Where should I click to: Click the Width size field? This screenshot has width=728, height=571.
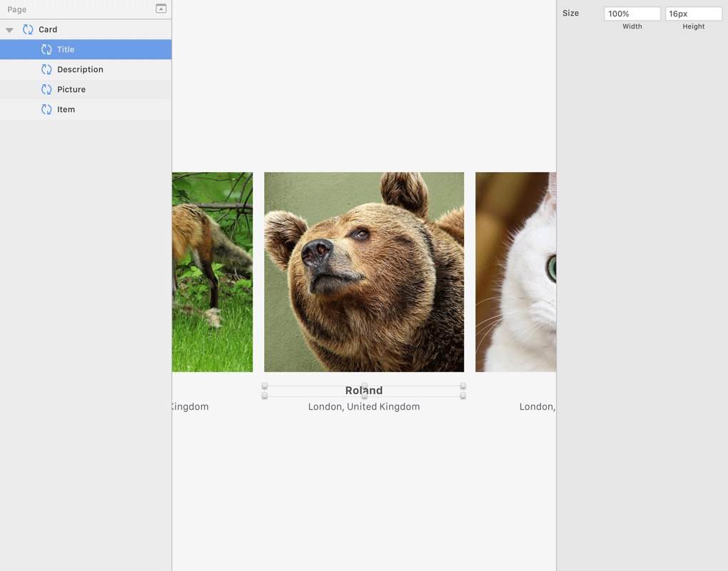(632, 14)
